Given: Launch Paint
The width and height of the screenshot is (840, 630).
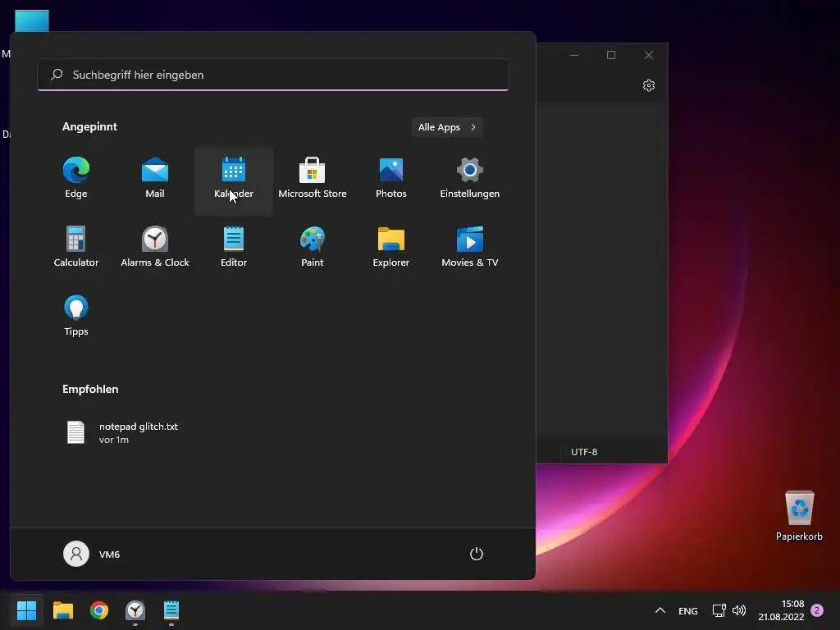Looking at the screenshot, I should pyautogui.click(x=313, y=248).
